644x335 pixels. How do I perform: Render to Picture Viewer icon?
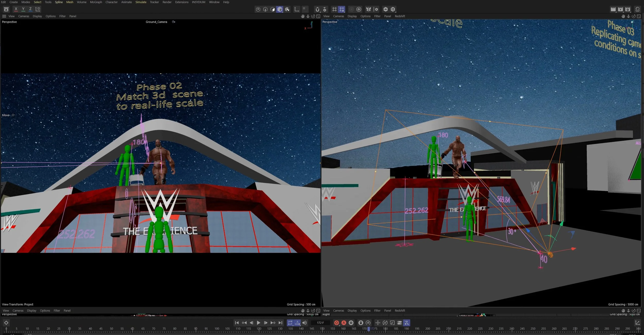620,9
